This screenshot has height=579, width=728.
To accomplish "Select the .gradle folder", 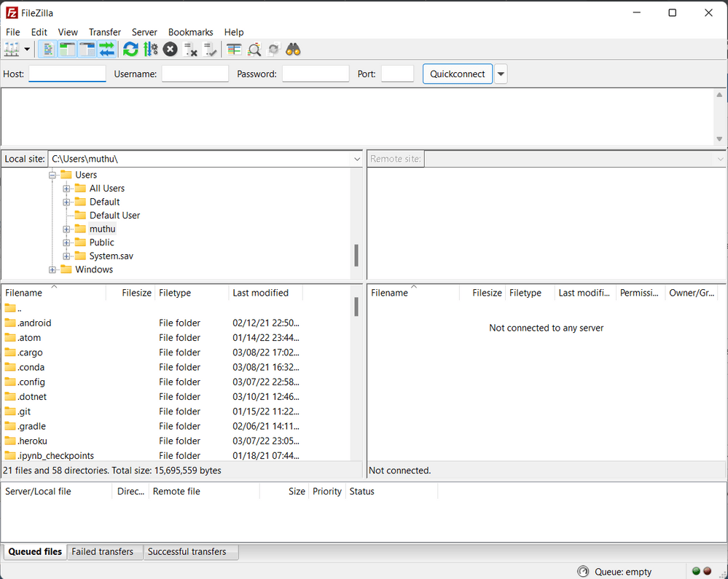I will [25, 426].
